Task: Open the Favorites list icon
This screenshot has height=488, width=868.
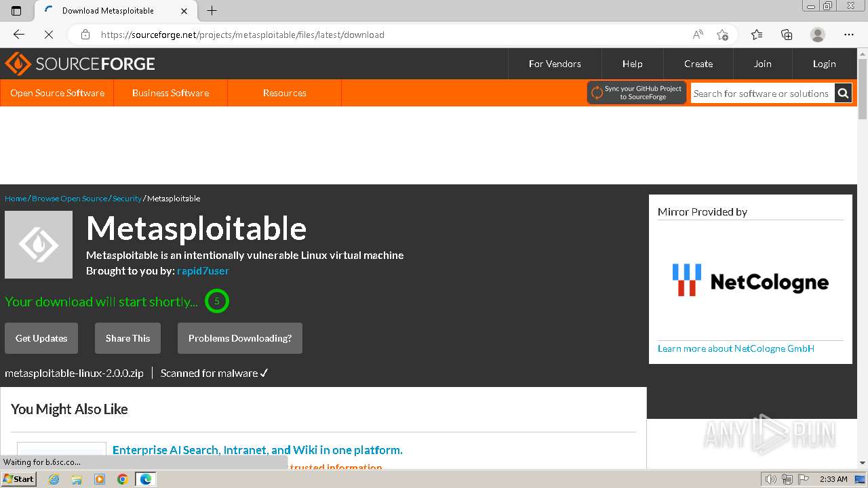Action: [757, 35]
